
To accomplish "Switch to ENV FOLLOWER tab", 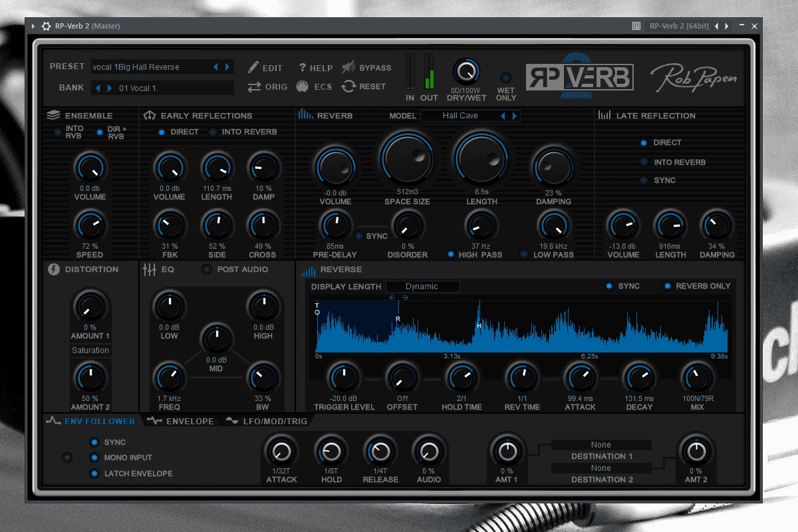I will (x=90, y=421).
